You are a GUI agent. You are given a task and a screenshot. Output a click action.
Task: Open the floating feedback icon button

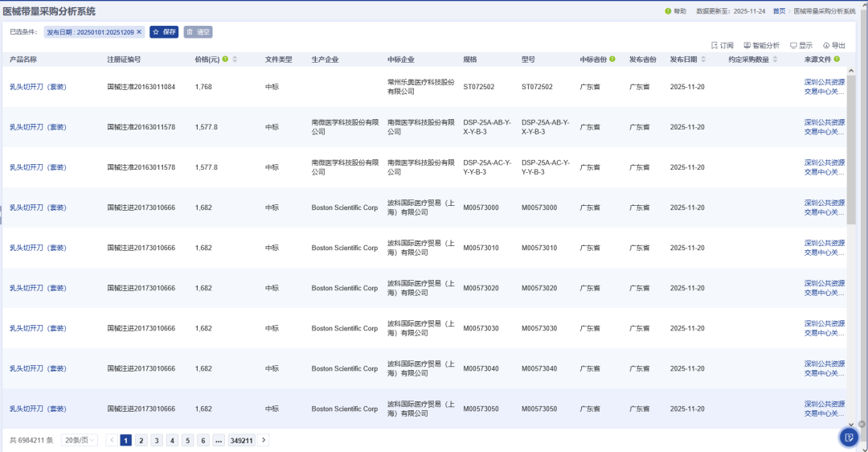(849, 438)
